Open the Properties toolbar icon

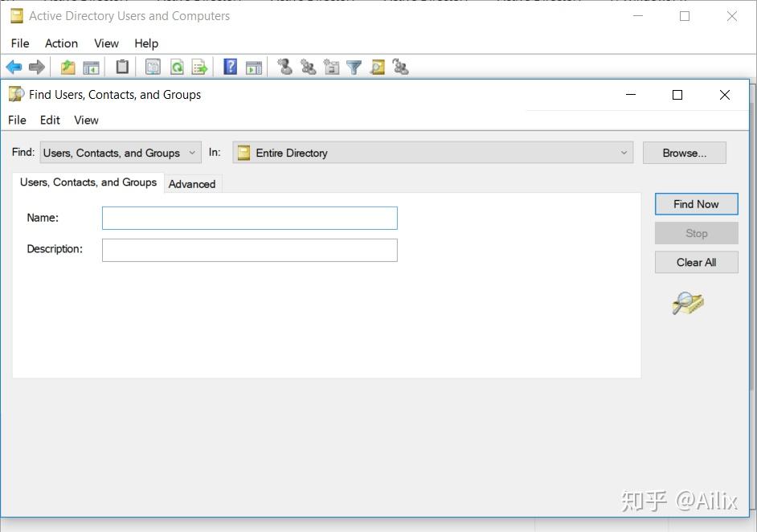tap(153, 67)
